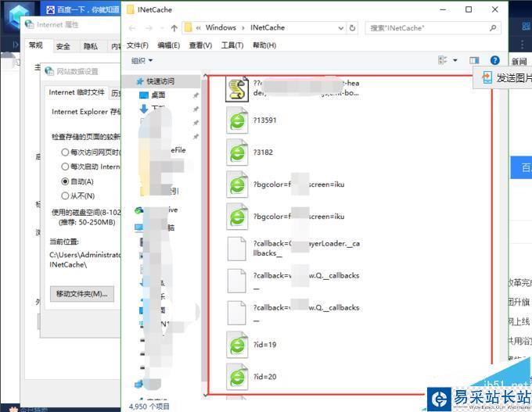This screenshot has width=532, height=412.
Task: Click the « chevron before Windows in the address bar
Action: coord(199,28)
